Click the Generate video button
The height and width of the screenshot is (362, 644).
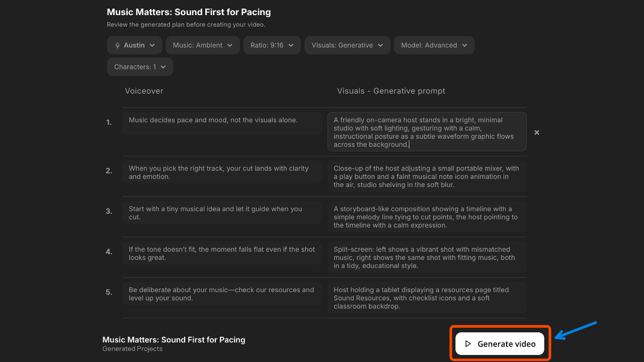pos(500,344)
